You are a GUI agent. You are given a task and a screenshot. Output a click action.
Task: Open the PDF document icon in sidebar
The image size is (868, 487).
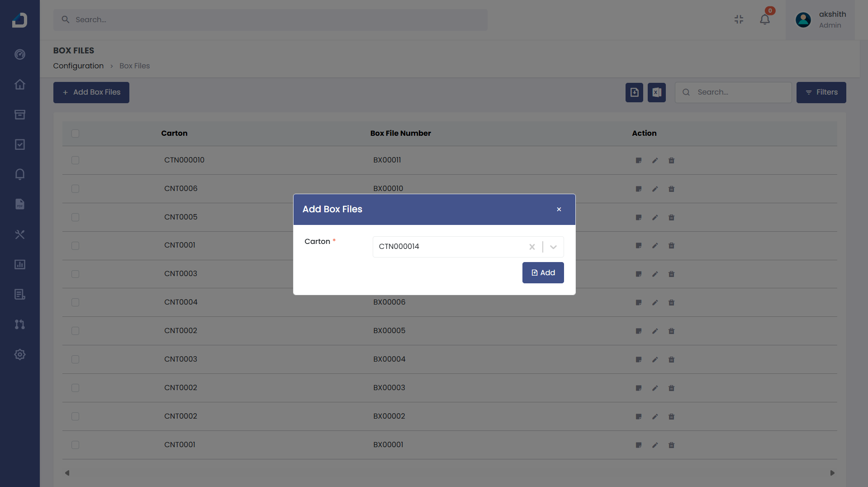[x=19, y=204]
